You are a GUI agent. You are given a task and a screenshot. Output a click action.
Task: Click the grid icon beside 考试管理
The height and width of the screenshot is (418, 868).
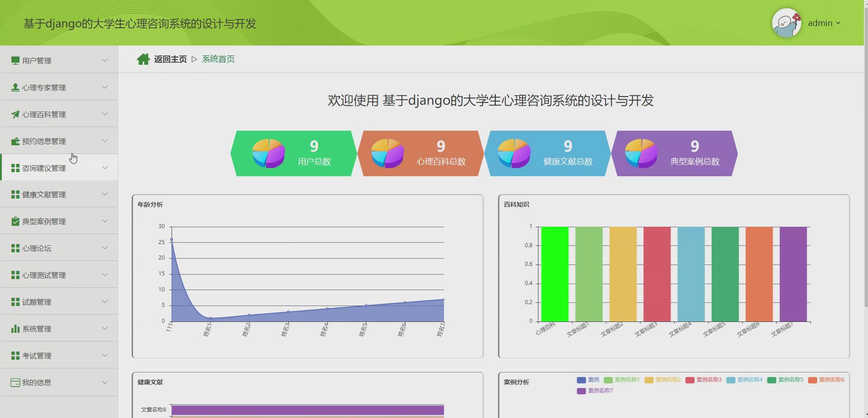coord(15,355)
